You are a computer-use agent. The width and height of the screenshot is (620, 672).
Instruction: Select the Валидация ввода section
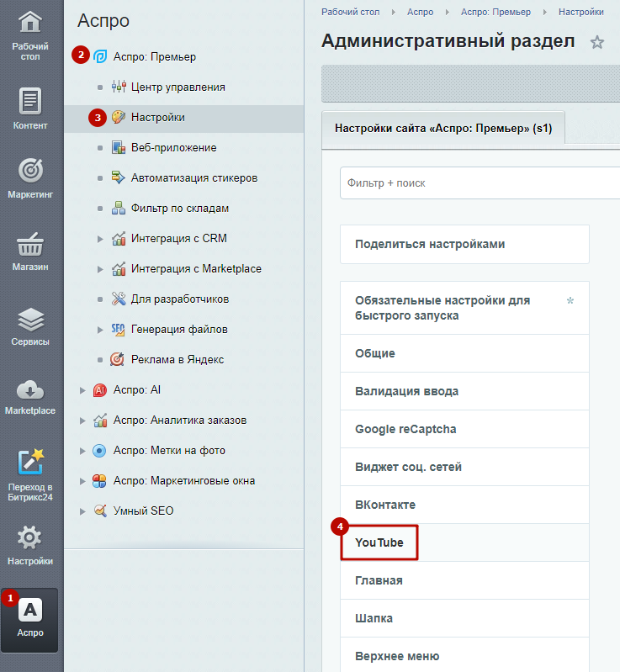pos(464,391)
